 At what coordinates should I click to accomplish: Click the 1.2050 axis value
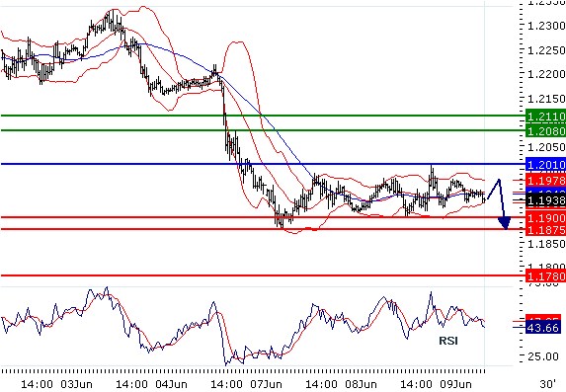pyautogui.click(x=546, y=147)
